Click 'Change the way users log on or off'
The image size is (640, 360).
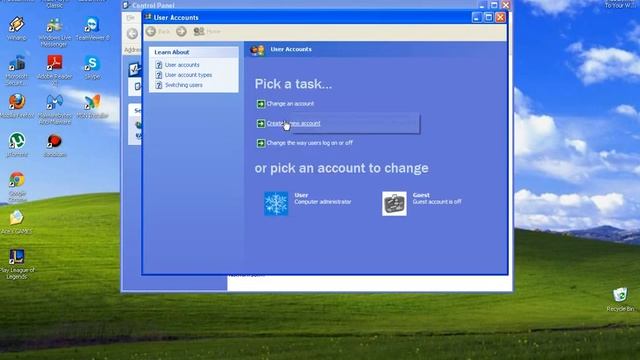[x=309, y=143]
